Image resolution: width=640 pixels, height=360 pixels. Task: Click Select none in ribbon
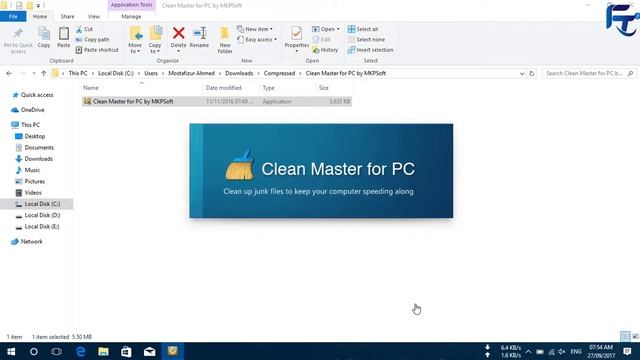[367, 40]
